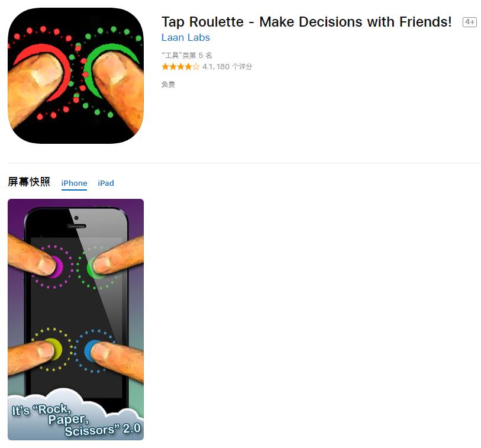Click the Rock, Paper, Scissors 2.0 caption
The image size is (481, 448).
click(x=76, y=420)
